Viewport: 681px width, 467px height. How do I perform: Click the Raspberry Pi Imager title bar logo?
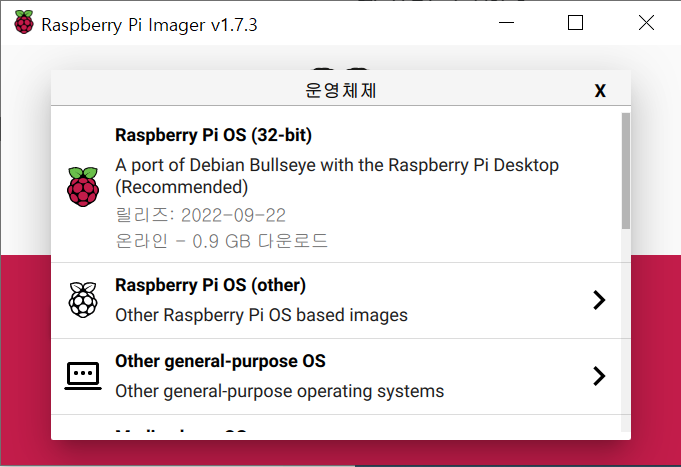tap(23, 22)
